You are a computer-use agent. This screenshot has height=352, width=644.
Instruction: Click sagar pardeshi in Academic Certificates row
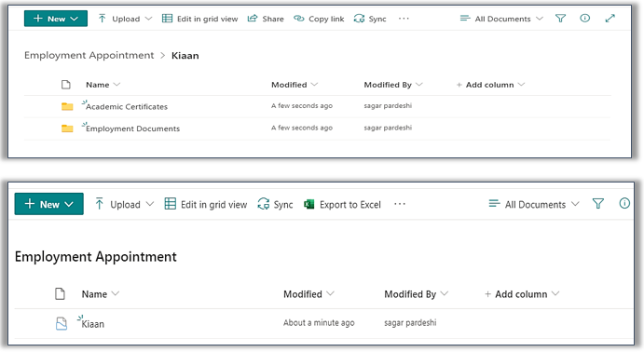coord(388,106)
